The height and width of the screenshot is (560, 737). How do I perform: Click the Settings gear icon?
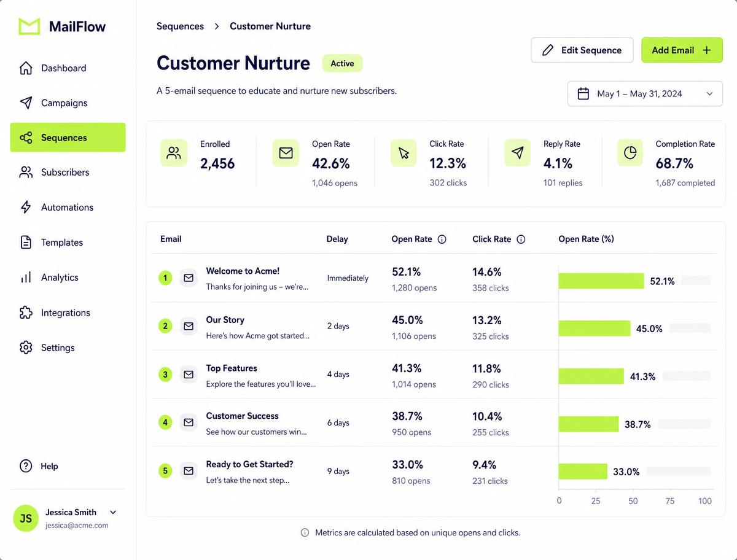pyautogui.click(x=26, y=348)
